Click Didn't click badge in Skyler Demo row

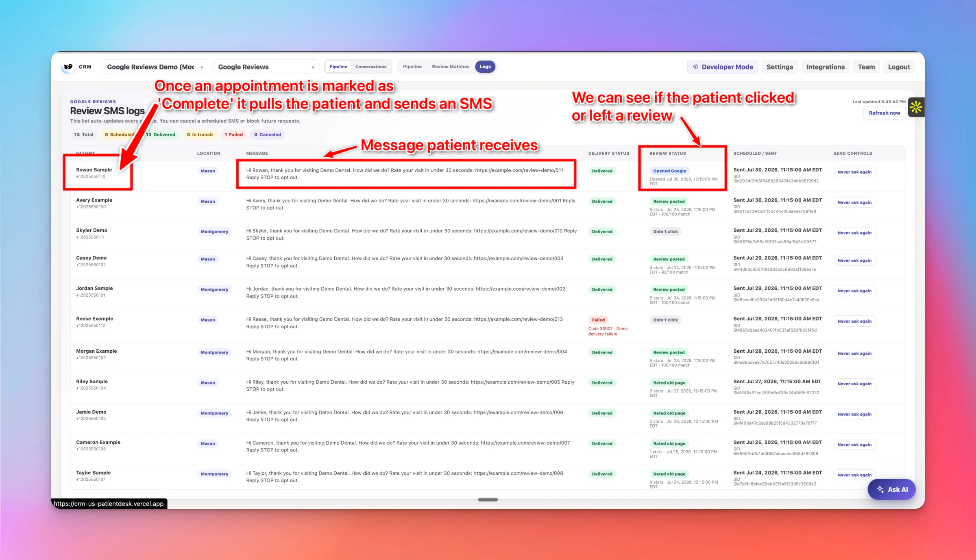click(666, 232)
